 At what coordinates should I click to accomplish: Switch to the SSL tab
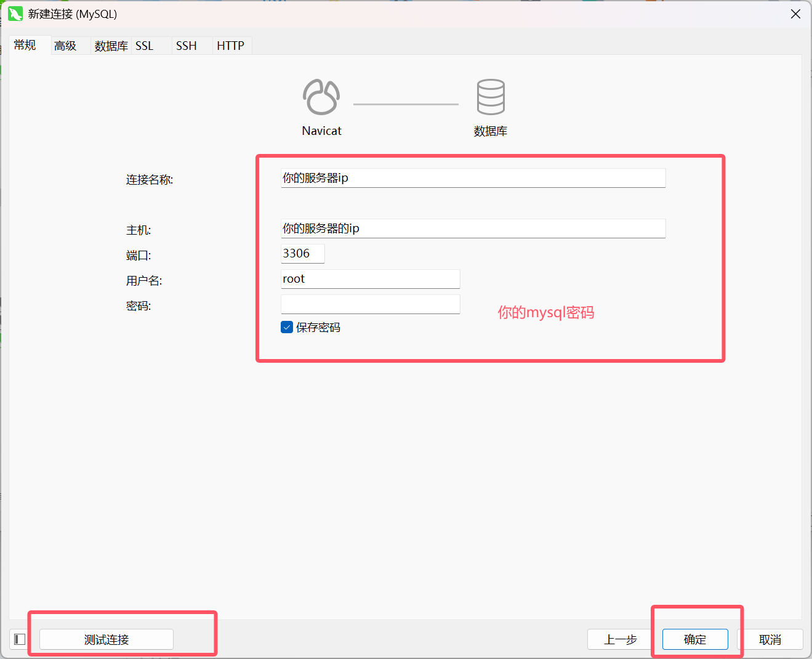point(144,45)
